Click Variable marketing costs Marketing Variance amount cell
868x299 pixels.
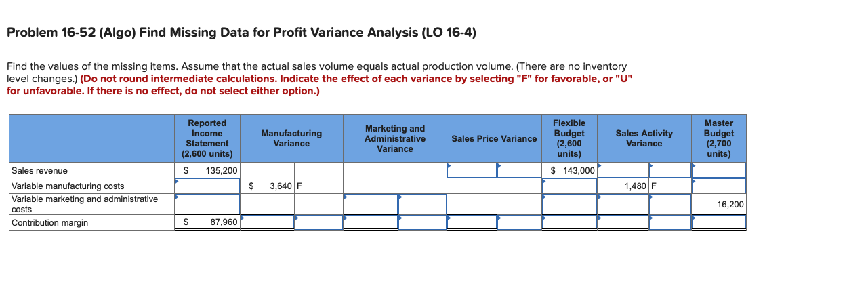pos(370,204)
